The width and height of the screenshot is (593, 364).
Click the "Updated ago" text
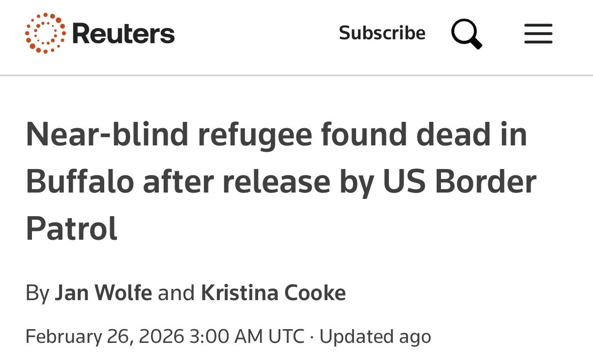(375, 337)
